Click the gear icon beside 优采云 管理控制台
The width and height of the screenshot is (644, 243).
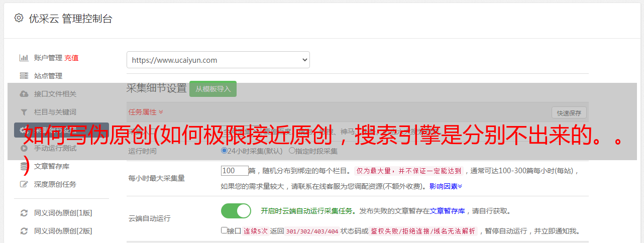pyautogui.click(x=19, y=18)
